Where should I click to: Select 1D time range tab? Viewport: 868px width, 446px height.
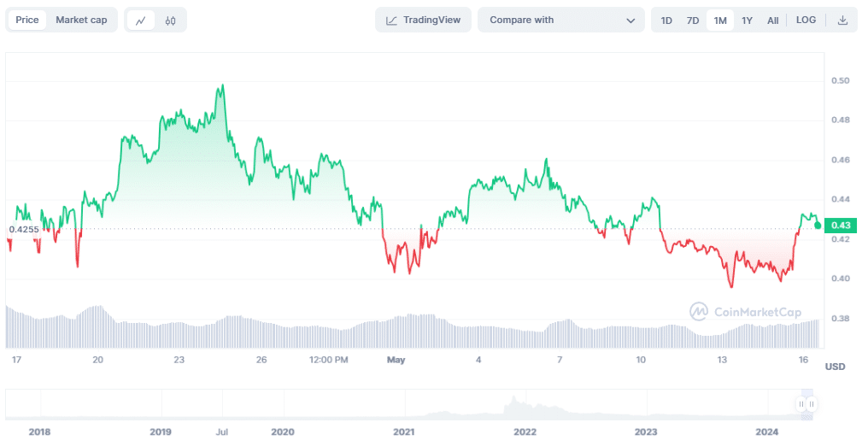666,21
